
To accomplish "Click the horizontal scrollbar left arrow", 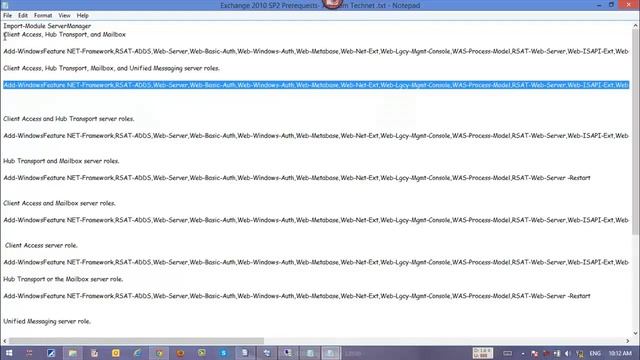I will 4,341.
